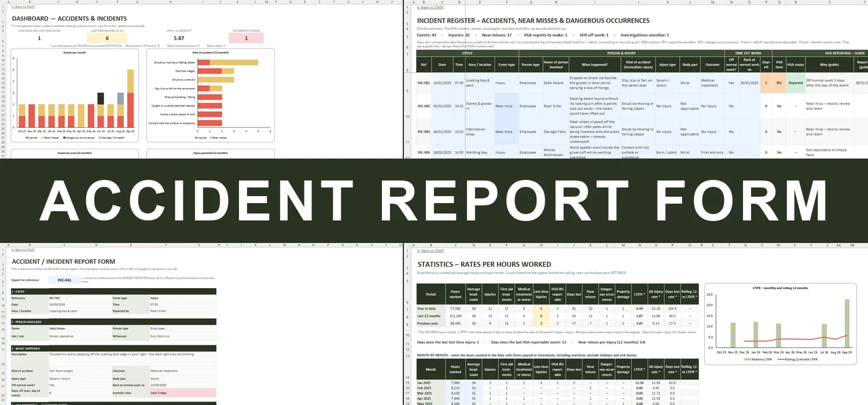
Task: Click the 'HSA status' column header
Action: pyautogui.click(x=796, y=64)
